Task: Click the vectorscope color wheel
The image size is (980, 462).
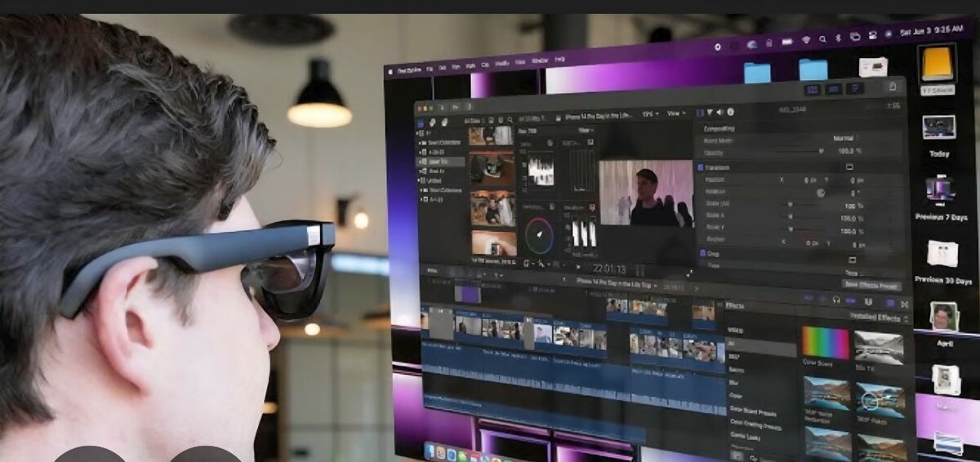Action: [540, 237]
